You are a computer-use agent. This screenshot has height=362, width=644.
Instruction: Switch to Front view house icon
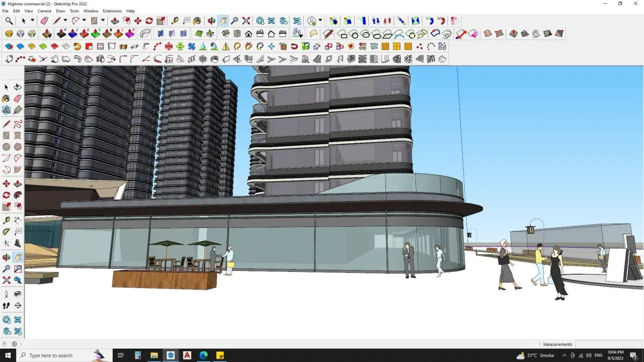(x=248, y=33)
